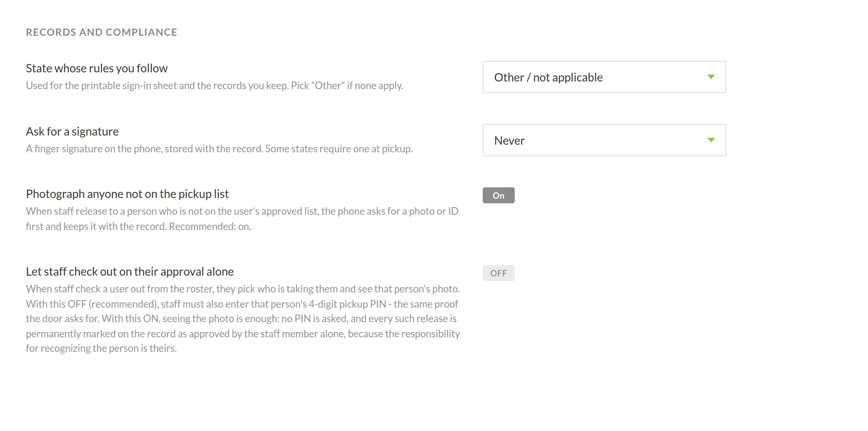Click the 'Let staff check out on their approval alone' label
The width and height of the screenshot is (868, 431).
click(130, 271)
